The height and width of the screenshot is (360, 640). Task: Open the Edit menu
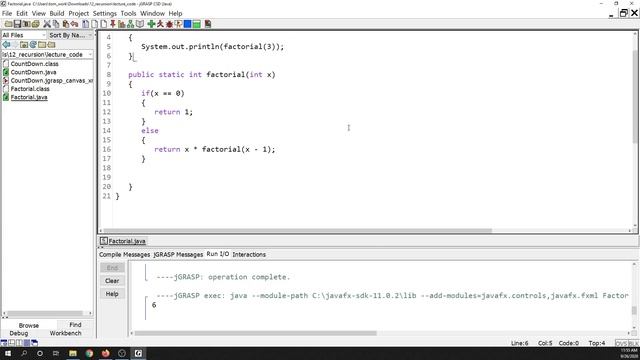[x=22, y=13]
